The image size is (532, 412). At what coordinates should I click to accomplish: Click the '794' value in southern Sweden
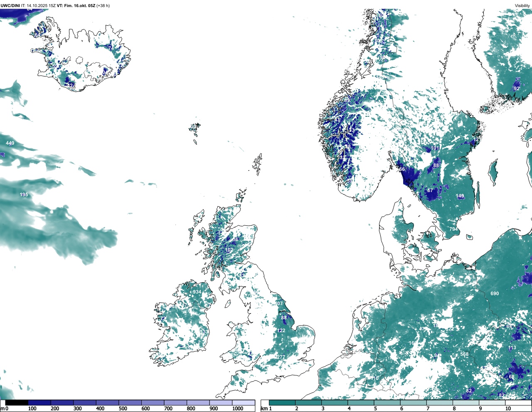tap(453, 229)
